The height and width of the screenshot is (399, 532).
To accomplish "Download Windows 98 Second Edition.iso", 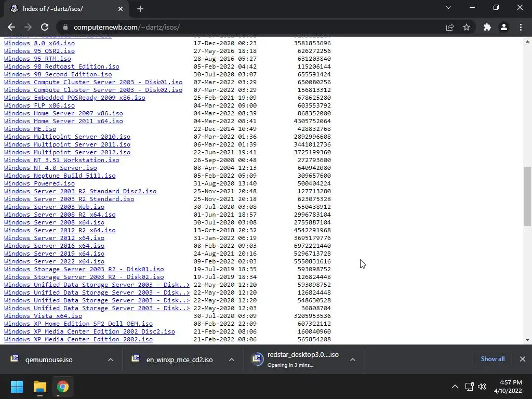I will coord(58,74).
